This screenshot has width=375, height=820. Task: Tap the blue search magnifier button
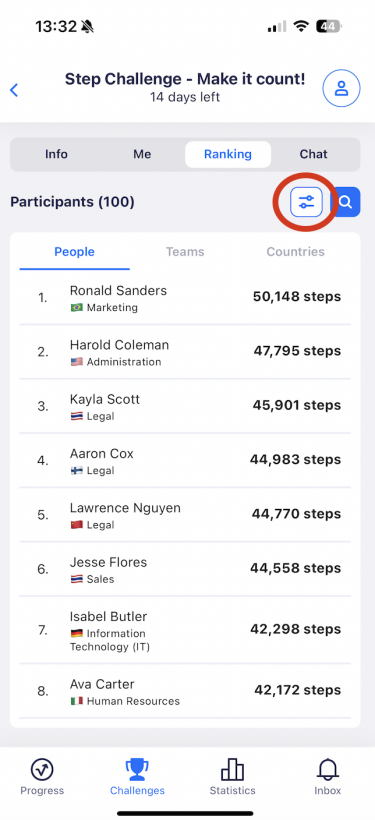point(347,202)
